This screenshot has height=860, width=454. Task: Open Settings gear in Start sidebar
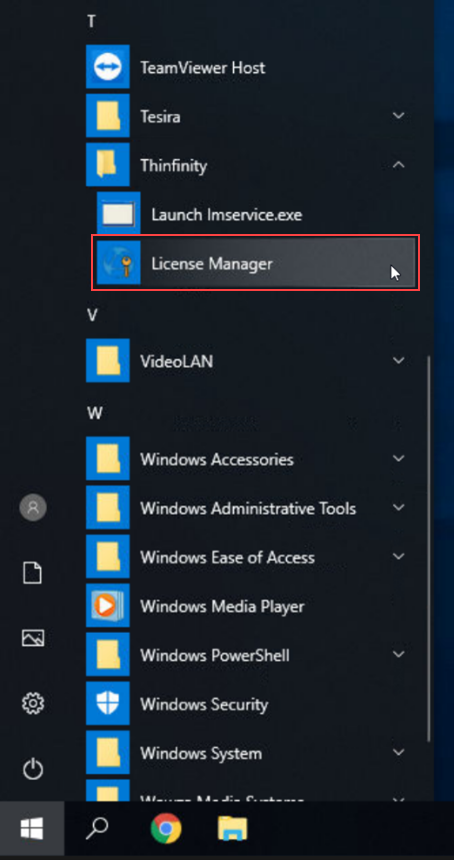point(32,703)
